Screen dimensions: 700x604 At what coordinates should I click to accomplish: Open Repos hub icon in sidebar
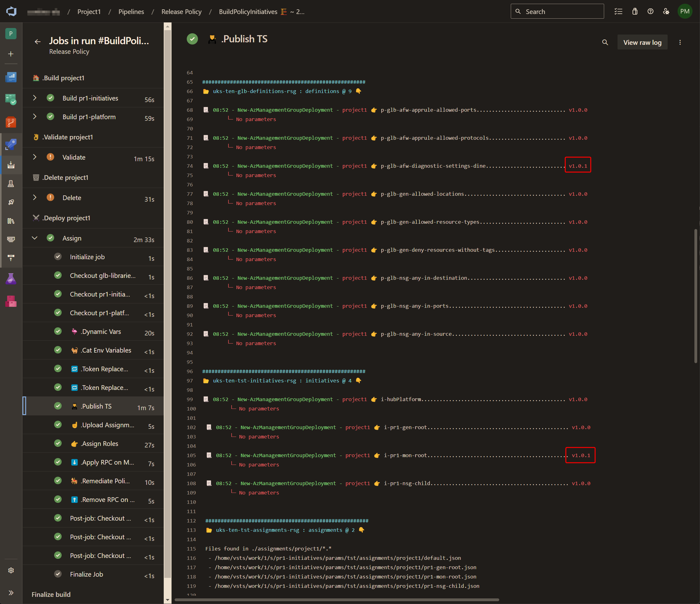pos(11,122)
